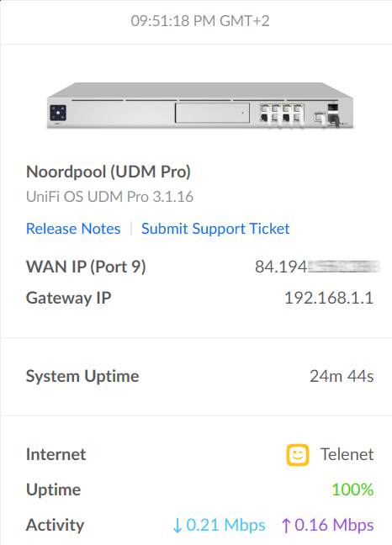Click the UDM Pro device image
This screenshot has height=545, width=392.
[x=200, y=105]
